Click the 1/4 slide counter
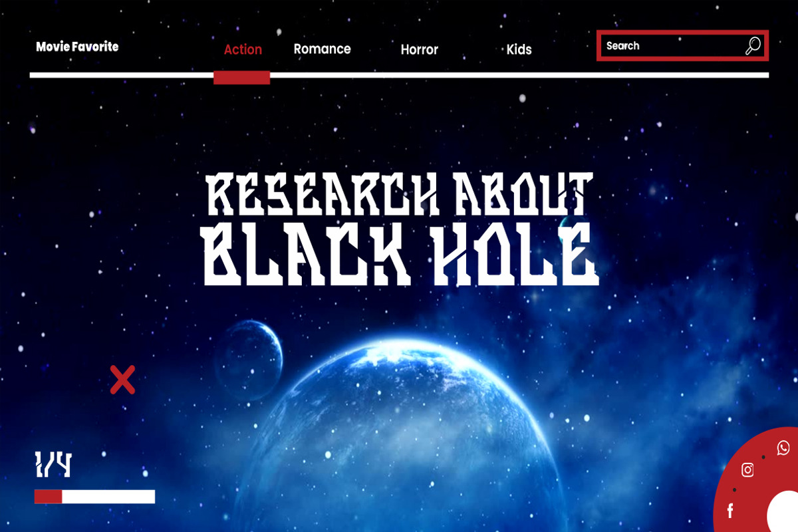798x532 pixels. 53,465
